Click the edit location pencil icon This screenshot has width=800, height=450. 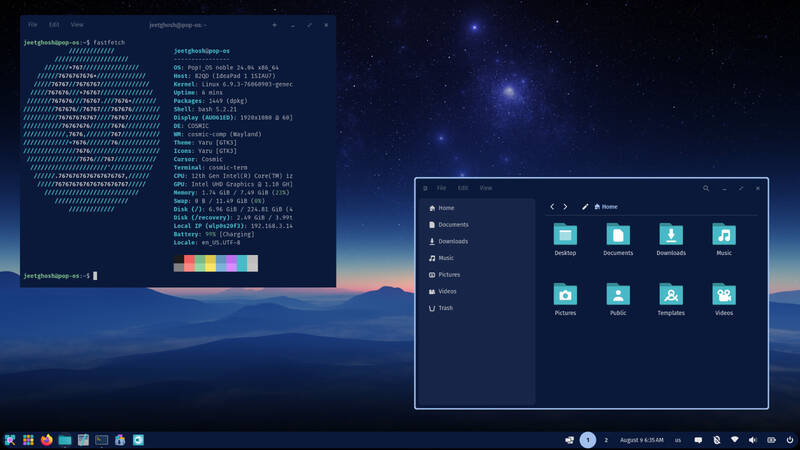(585, 207)
